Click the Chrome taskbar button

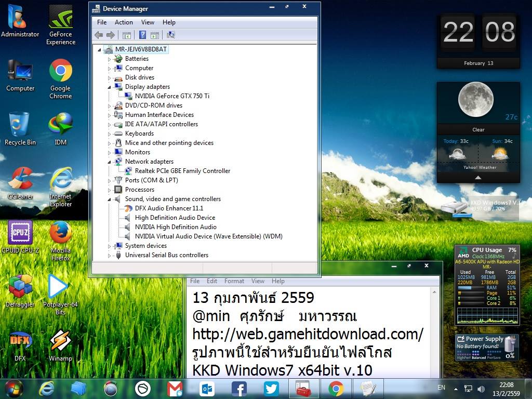pos(336,389)
